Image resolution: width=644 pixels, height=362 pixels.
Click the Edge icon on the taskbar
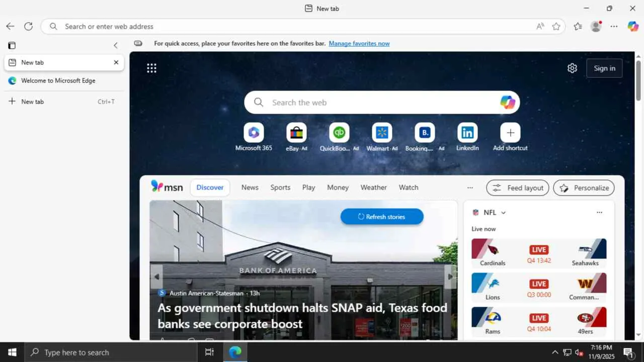(235, 352)
